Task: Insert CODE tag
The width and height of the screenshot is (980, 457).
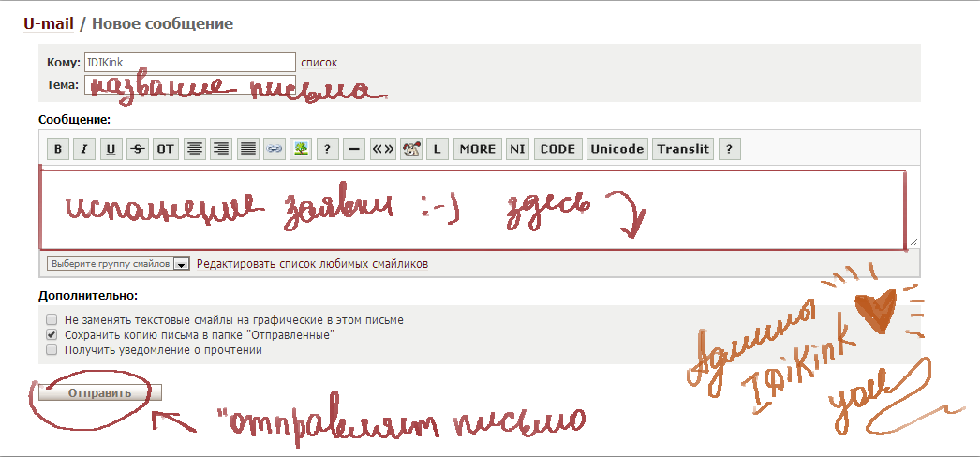Action: pyautogui.click(x=557, y=149)
